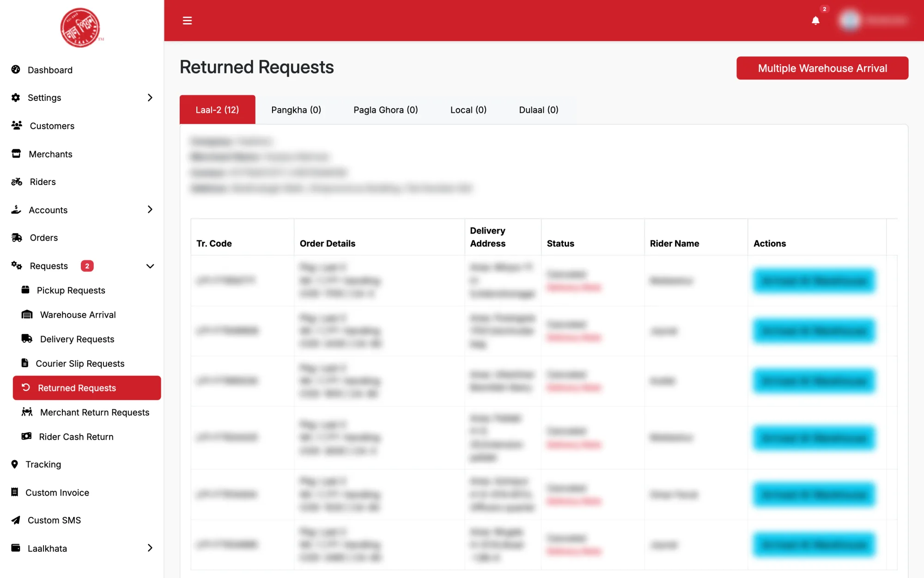The height and width of the screenshot is (578, 924).
Task: Collapse the Requests menu chevron
Action: click(x=150, y=266)
